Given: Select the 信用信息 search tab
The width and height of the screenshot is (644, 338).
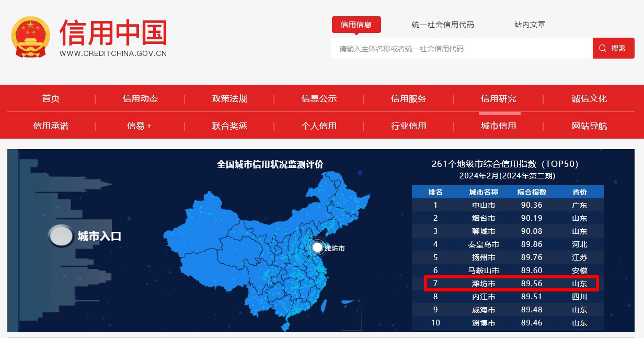Looking at the screenshot, I should coord(356,25).
